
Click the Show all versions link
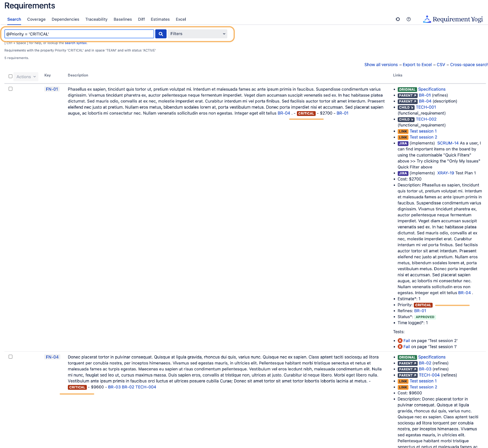pos(381,65)
